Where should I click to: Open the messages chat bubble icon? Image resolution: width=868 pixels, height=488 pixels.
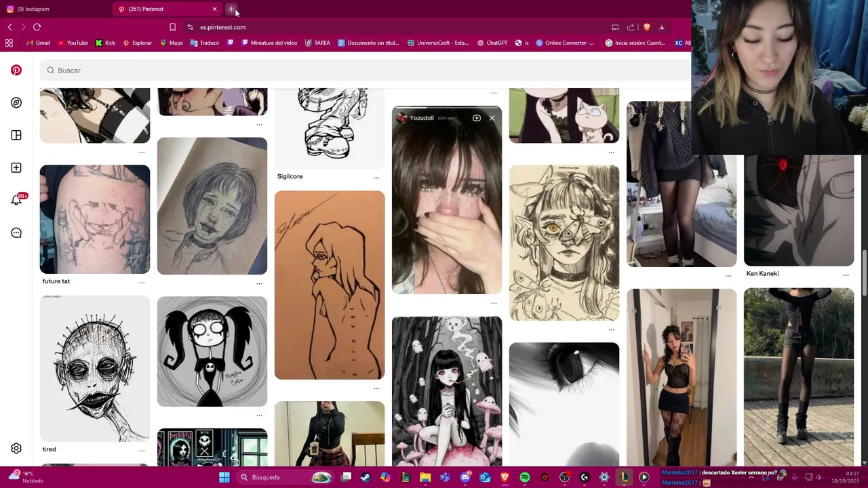(16, 232)
